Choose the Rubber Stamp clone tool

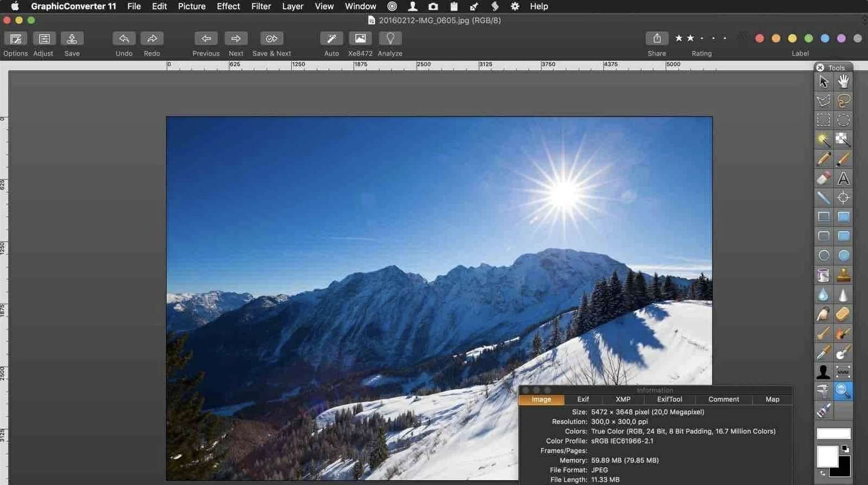[x=843, y=275]
